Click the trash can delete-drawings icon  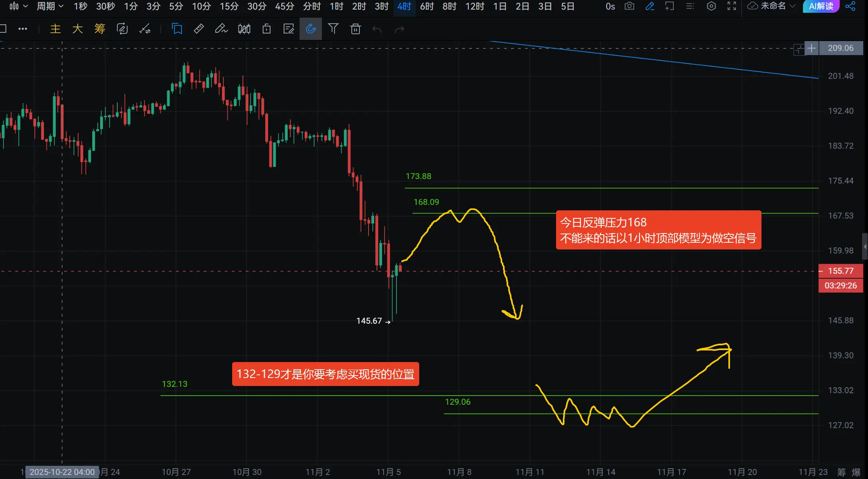click(355, 29)
